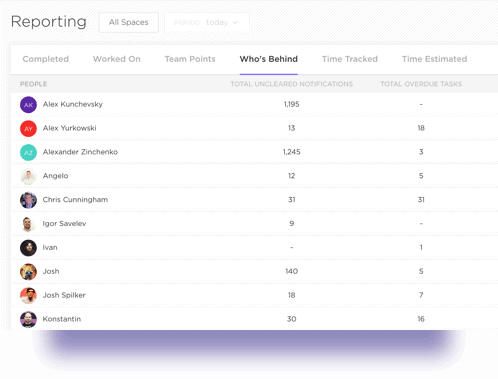Switch to the Completed tab
The width and height of the screenshot is (498, 379).
46,59
